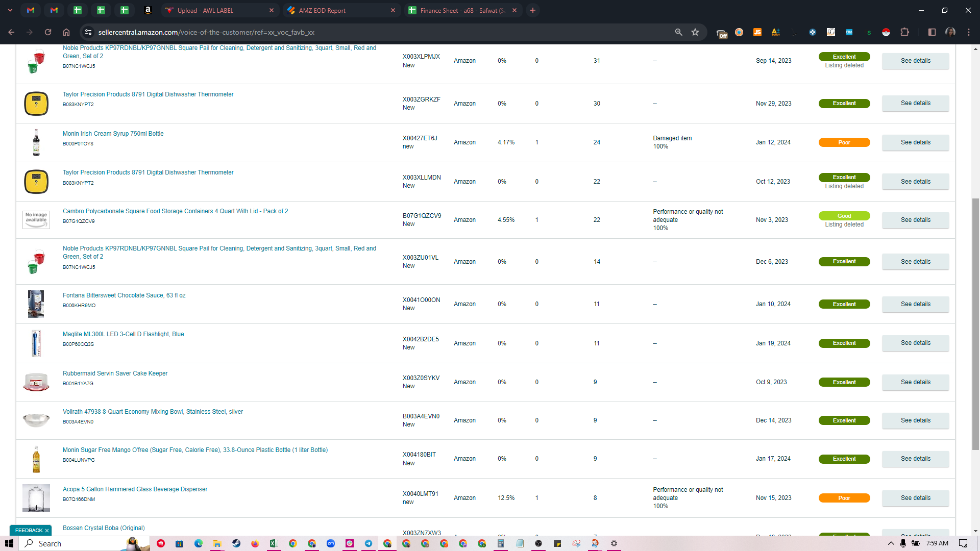Image resolution: width=980 pixels, height=551 pixels.
Task: See details for Cambro Food Storage Containers
Action: [916, 220]
